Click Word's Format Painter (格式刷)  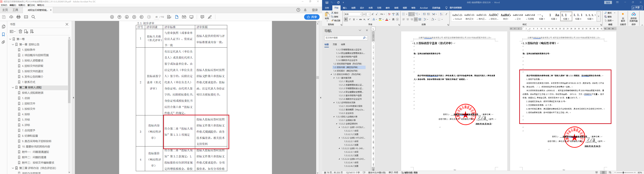336,20
